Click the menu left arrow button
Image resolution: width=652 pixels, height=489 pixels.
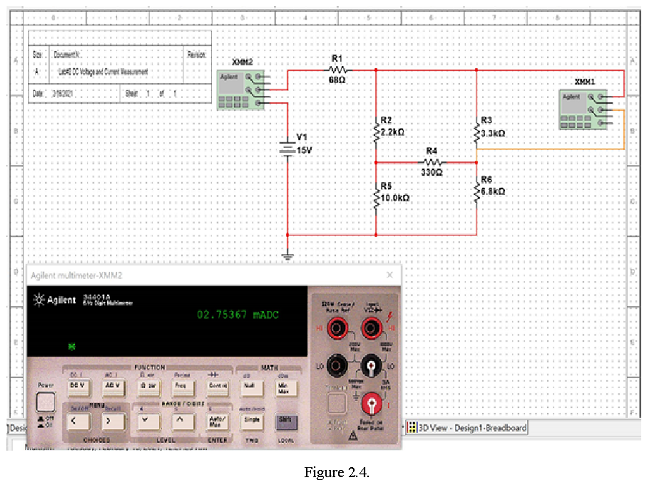78,421
